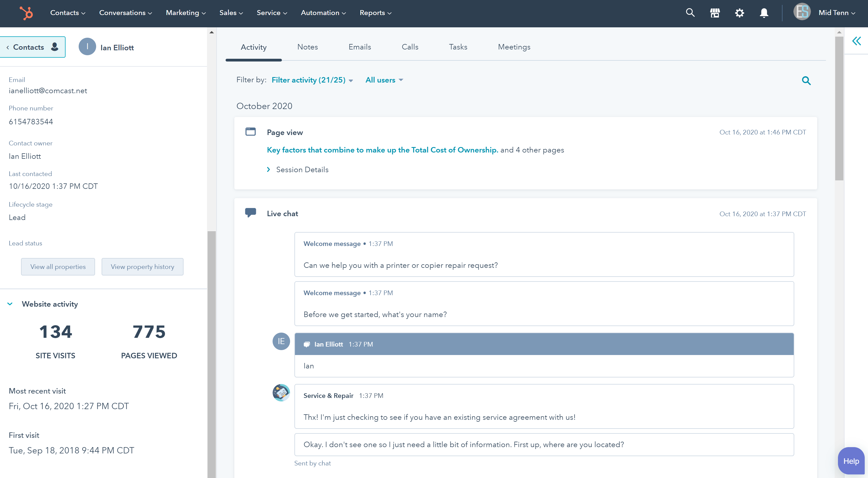Go back to Contacts list

tap(32, 47)
